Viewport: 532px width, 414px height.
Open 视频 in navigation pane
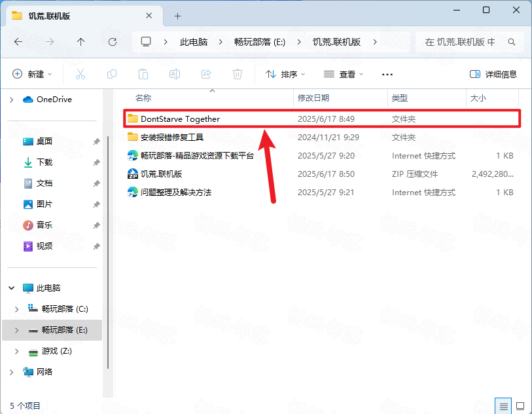tap(44, 246)
